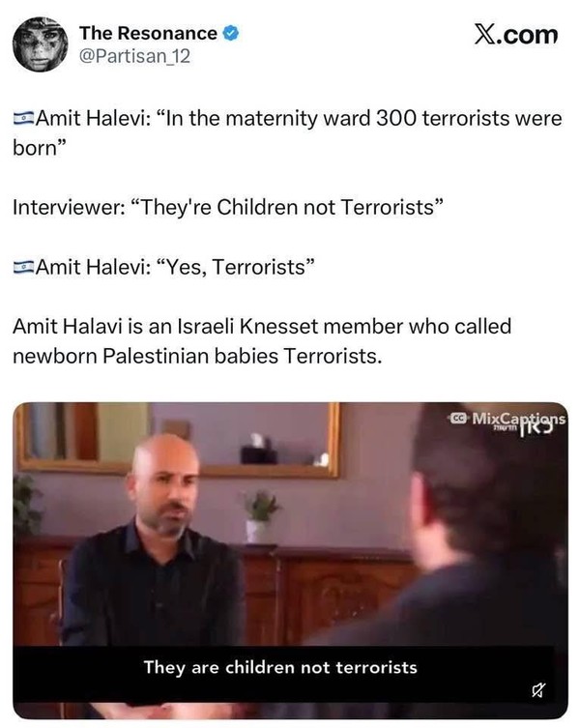Viewport: 580px width, 728px height.
Task: Click the "They are children not terrorists" subtitle
Action: tap(280, 667)
